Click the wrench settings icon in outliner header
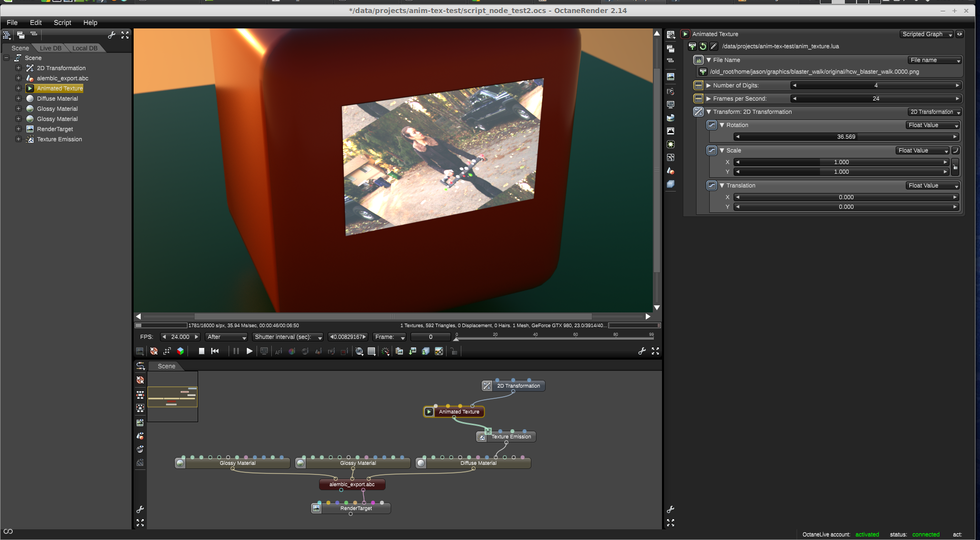 pyautogui.click(x=112, y=35)
